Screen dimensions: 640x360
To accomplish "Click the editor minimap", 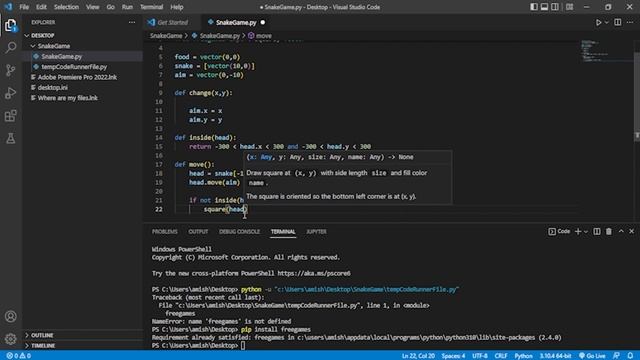I will pos(606,51).
